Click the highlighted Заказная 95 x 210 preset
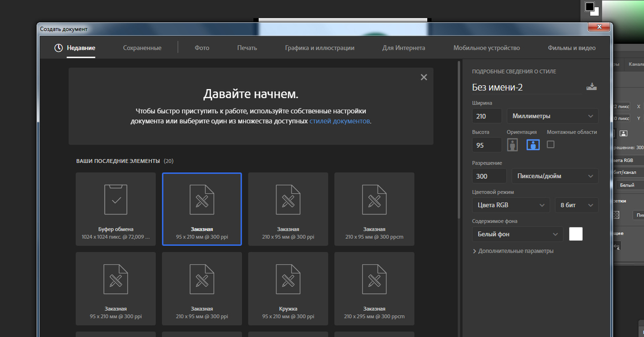 tap(202, 209)
